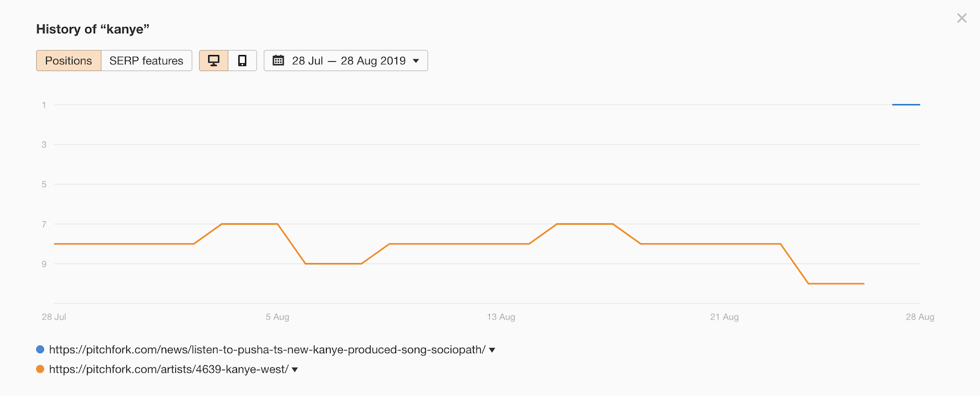980x396 pixels.
Task: Open the pitchfork artists kanye-west URL link
Action: [168, 370]
